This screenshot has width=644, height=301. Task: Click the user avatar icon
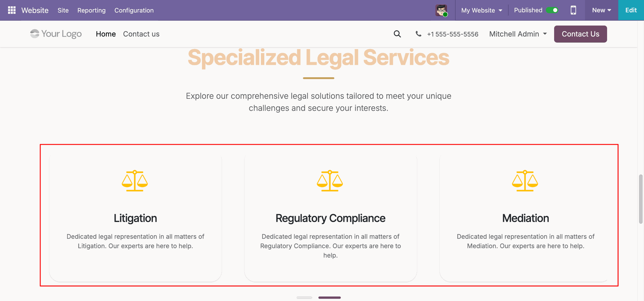tap(441, 10)
